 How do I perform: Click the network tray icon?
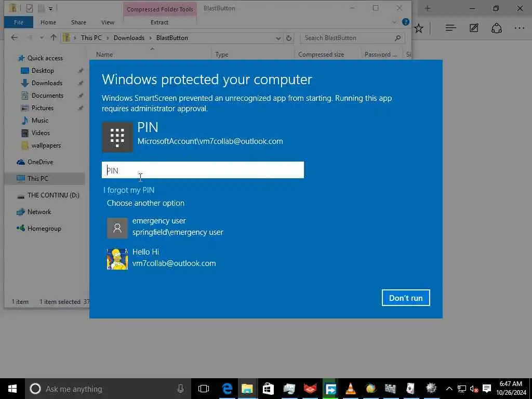coord(461,389)
